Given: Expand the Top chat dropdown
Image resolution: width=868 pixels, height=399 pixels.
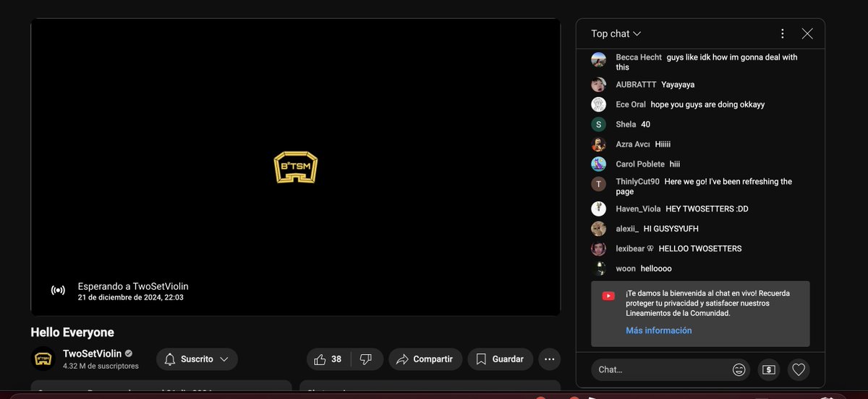Looking at the screenshot, I should 616,33.
